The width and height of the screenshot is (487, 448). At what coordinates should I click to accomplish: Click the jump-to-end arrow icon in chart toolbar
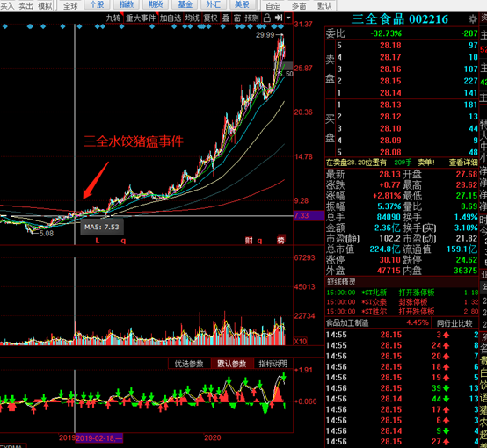[x=279, y=18]
